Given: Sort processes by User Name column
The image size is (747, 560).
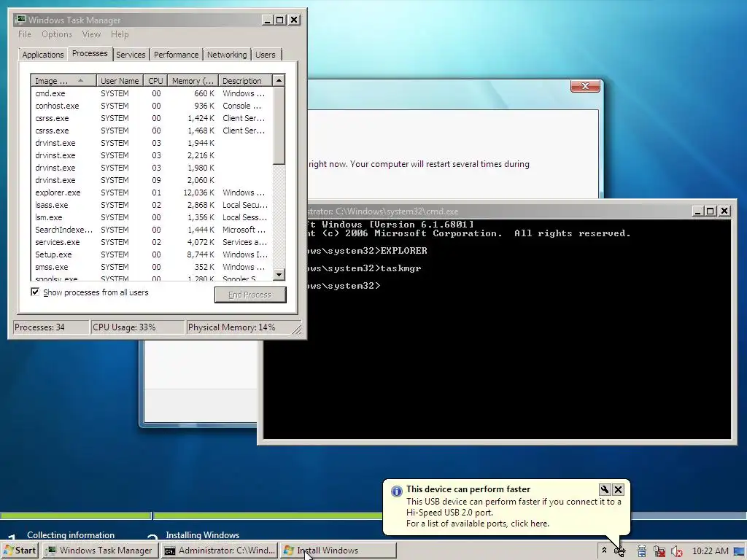Looking at the screenshot, I should [120, 80].
